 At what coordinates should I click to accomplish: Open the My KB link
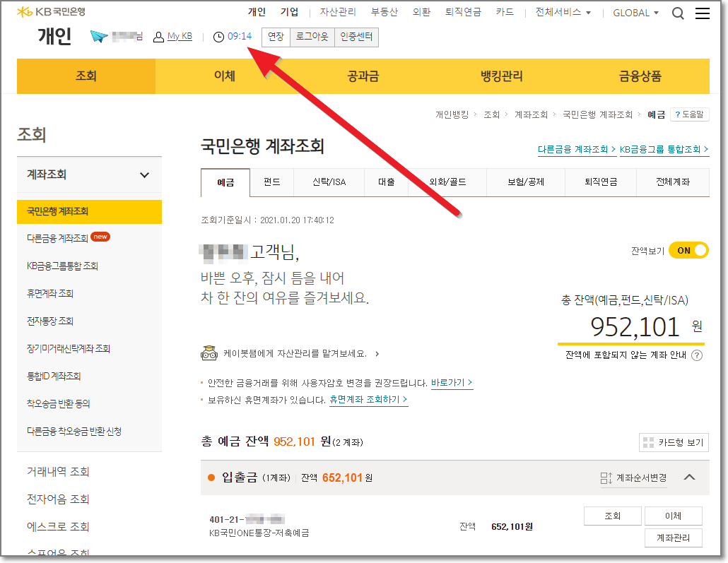(180, 36)
